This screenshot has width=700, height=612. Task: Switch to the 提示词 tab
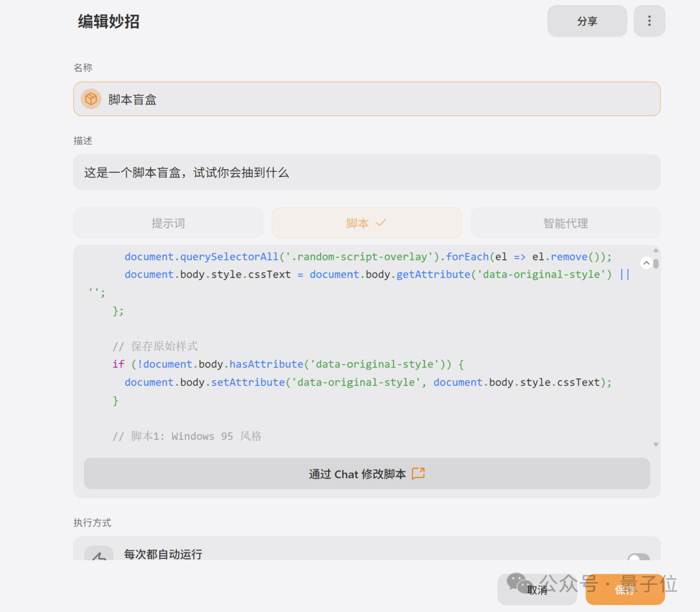click(169, 223)
